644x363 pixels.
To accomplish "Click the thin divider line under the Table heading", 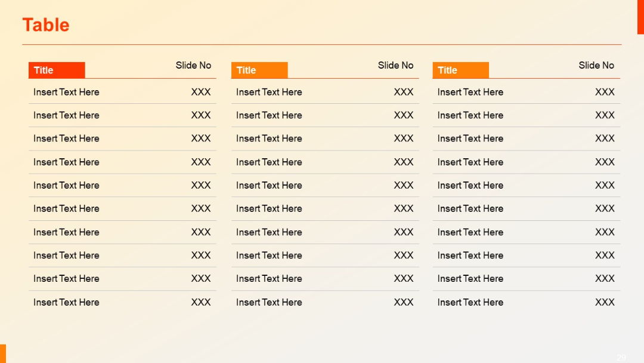I will 322,44.
